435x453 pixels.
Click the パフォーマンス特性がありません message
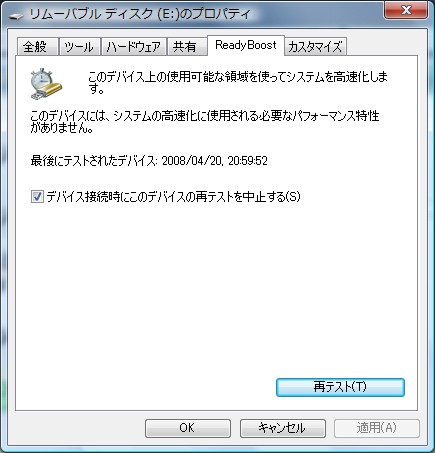[205, 122]
